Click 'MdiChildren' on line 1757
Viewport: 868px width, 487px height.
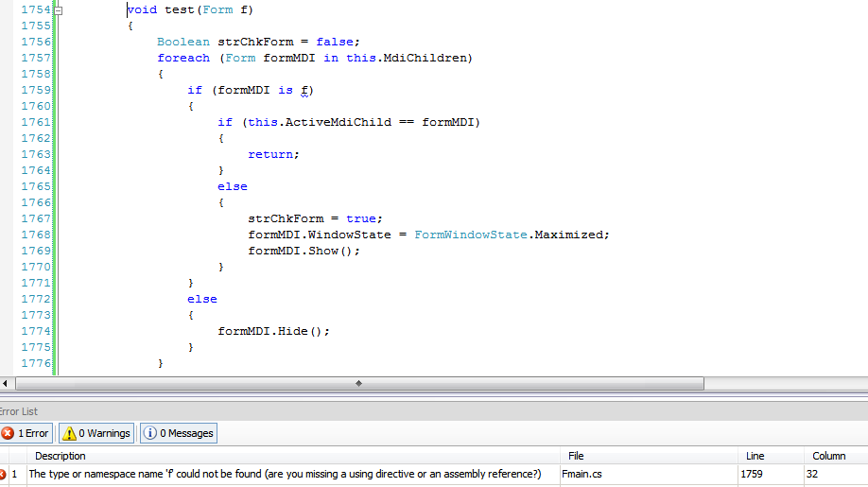point(425,58)
